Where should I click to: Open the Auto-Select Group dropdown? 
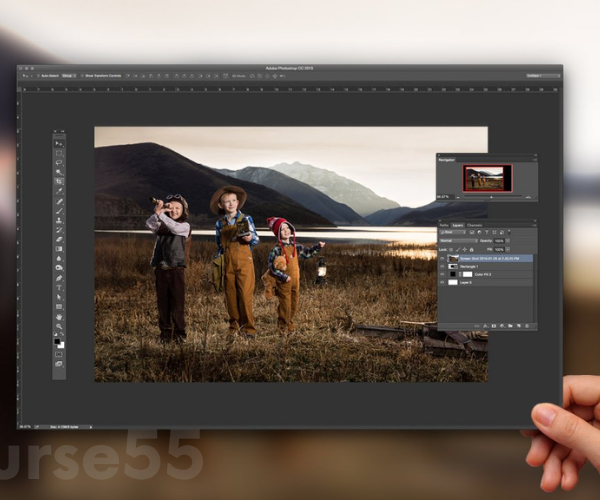[69, 76]
